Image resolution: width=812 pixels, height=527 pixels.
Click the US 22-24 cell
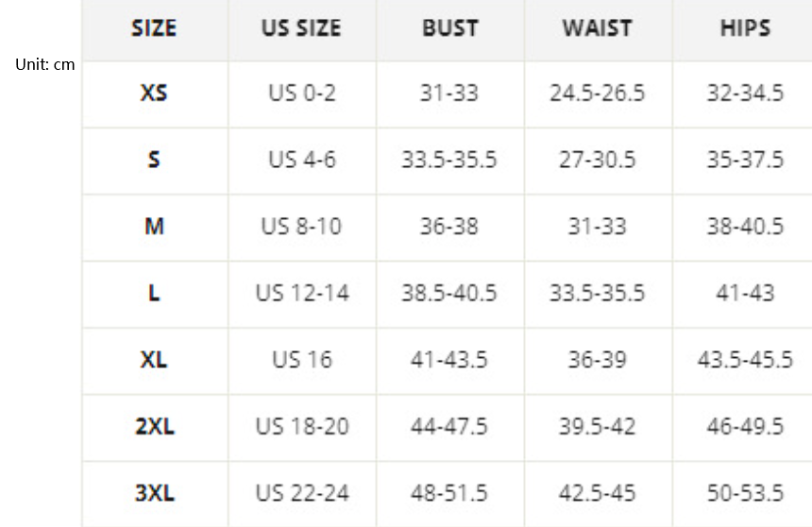click(301, 493)
